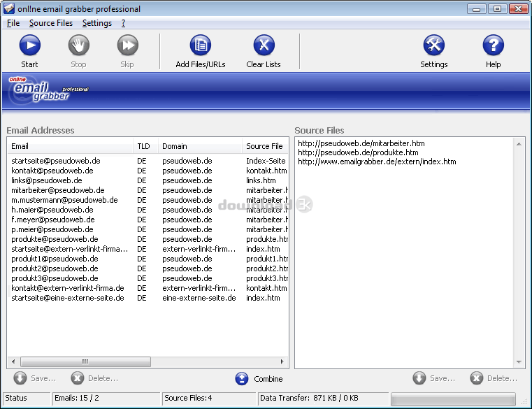
Task: Maximize the email grabber window
Action: (x=497, y=8)
